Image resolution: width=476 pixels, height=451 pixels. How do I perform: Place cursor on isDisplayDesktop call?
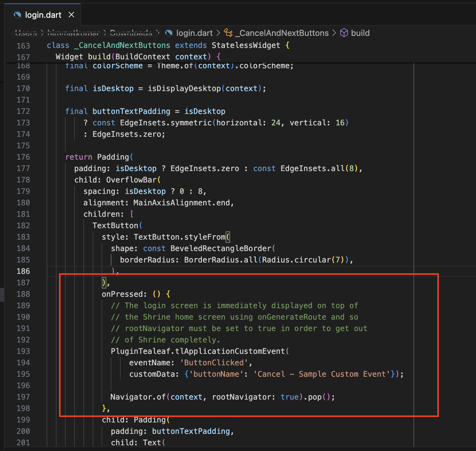[184, 89]
